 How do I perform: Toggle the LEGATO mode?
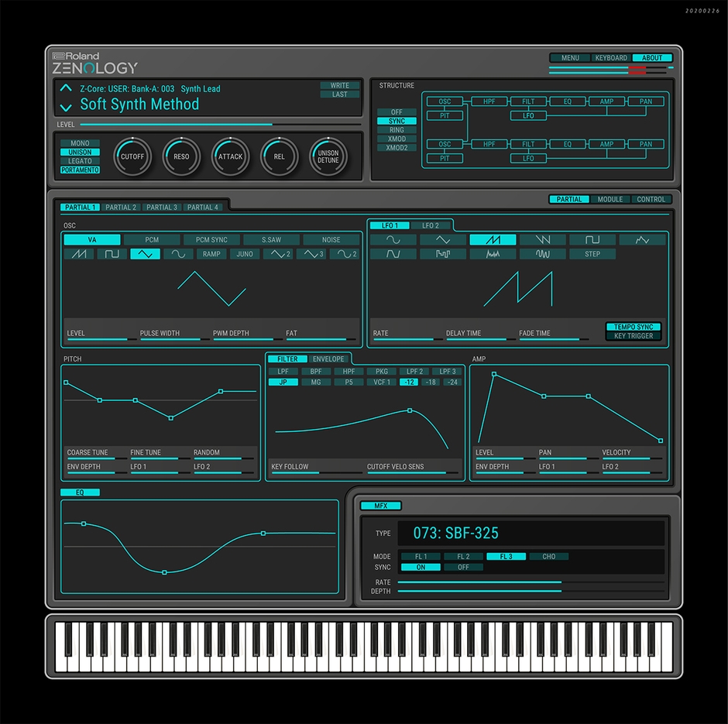point(80,161)
